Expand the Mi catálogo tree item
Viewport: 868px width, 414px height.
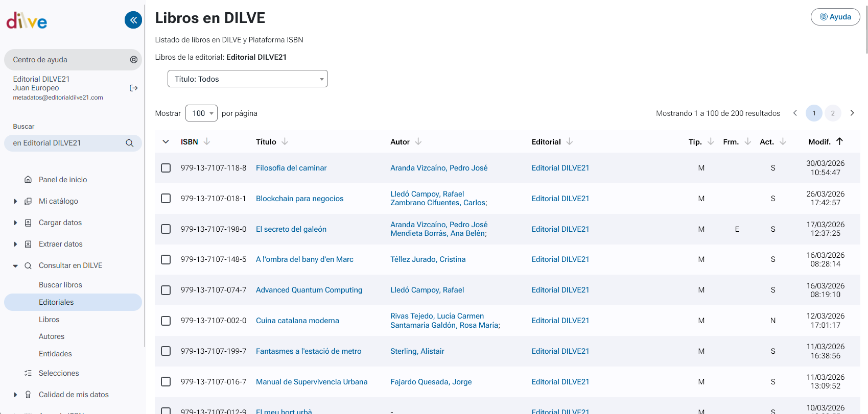[x=15, y=201]
